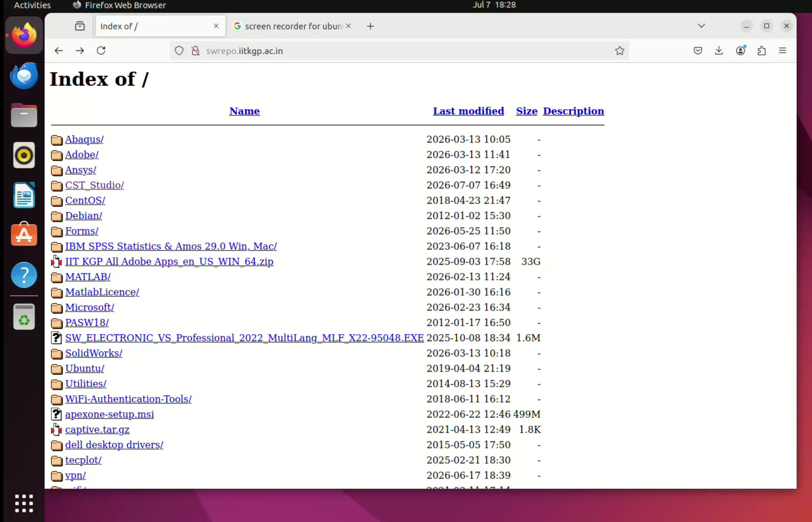The image size is (812, 522).
Task: Open the vpn/ folder
Action: (75, 475)
